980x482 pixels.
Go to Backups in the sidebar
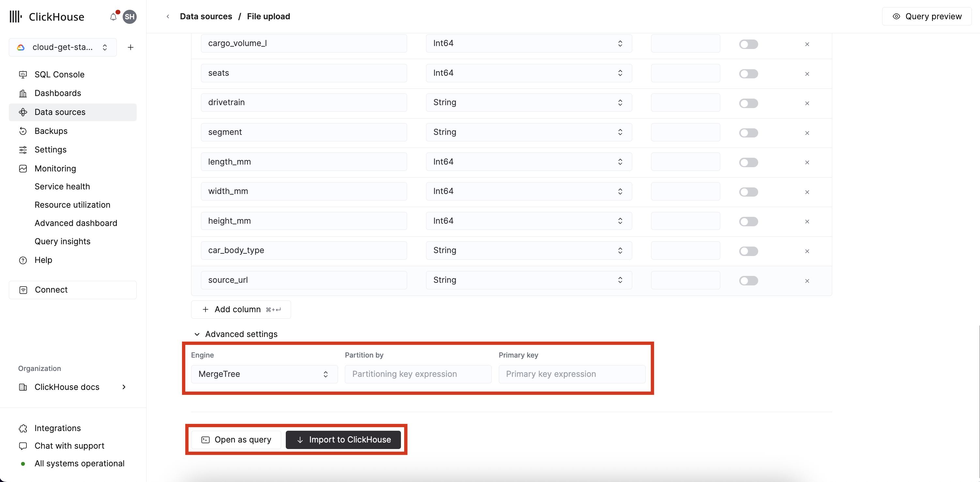pos(51,131)
